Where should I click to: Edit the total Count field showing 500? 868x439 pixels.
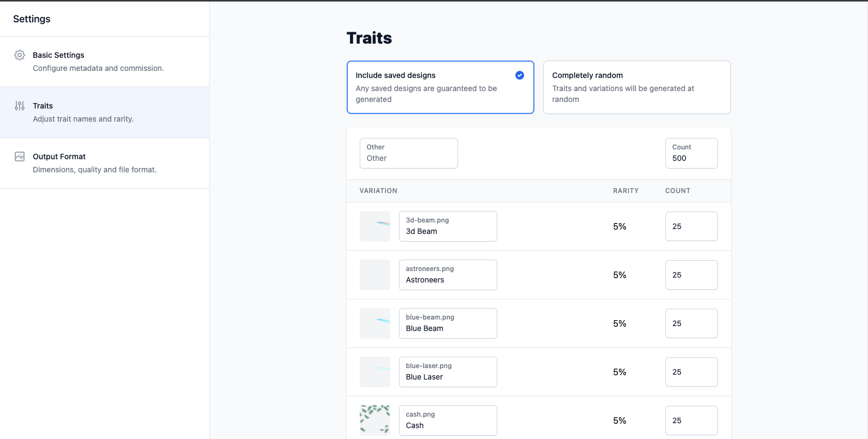click(692, 153)
